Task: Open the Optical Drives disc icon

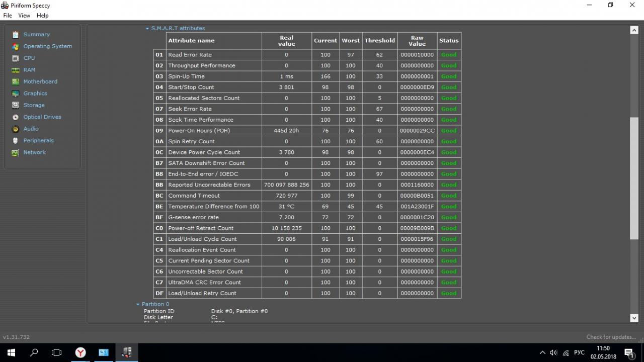Action: tap(16, 117)
